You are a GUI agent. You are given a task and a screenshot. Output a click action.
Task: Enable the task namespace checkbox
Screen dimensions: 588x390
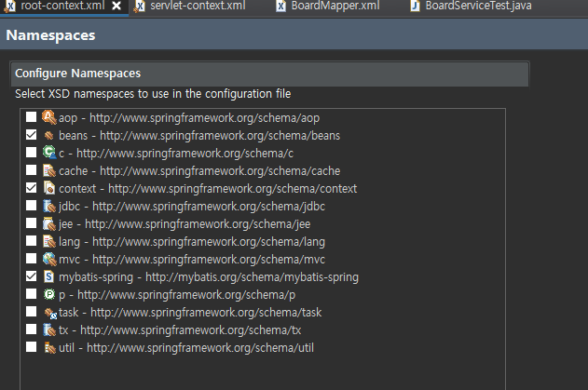(31, 311)
